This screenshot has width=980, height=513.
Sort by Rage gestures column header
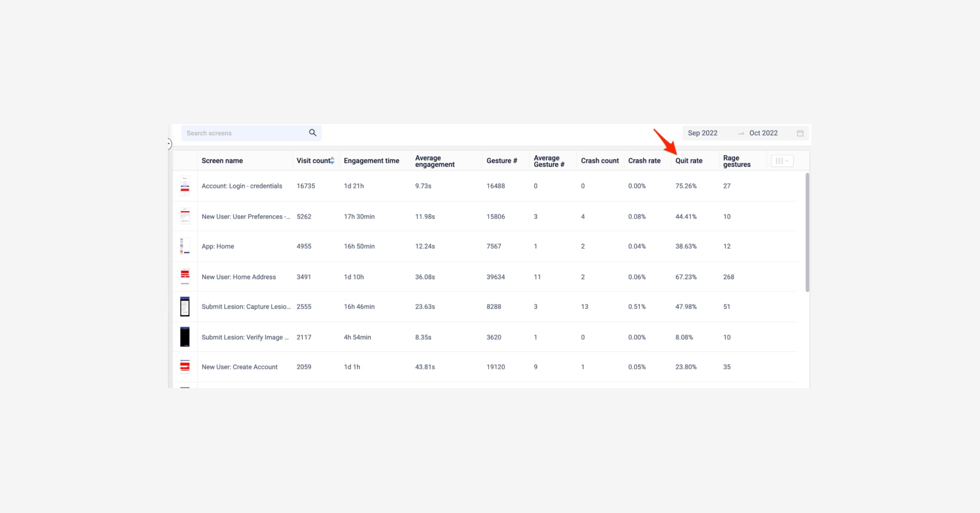click(736, 161)
